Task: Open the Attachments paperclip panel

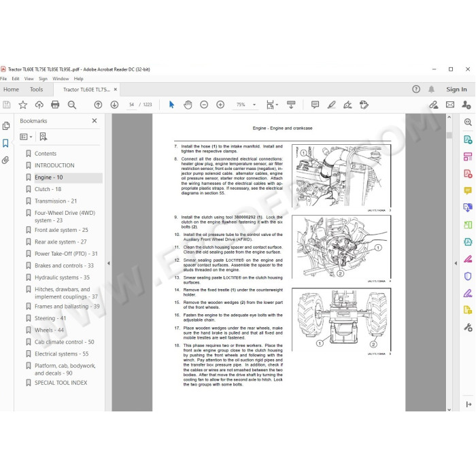Action: pyautogui.click(x=5, y=160)
